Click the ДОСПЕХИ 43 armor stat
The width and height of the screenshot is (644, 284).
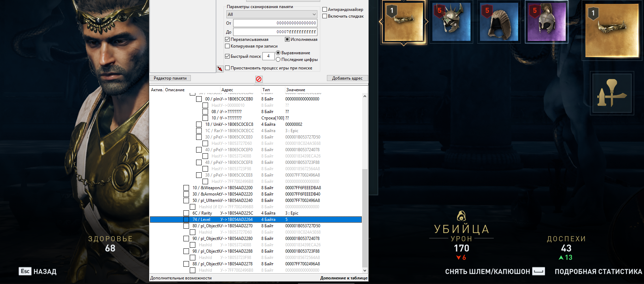566,244
